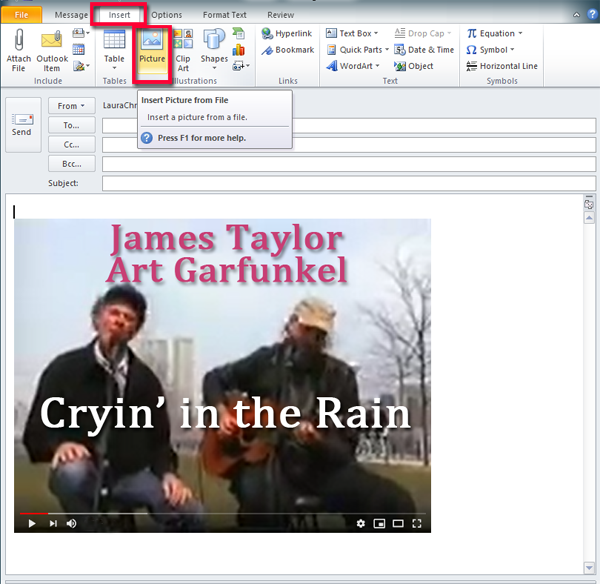Viewport: 600px width, 584px height.
Task: Click the Send button
Action: point(23,125)
